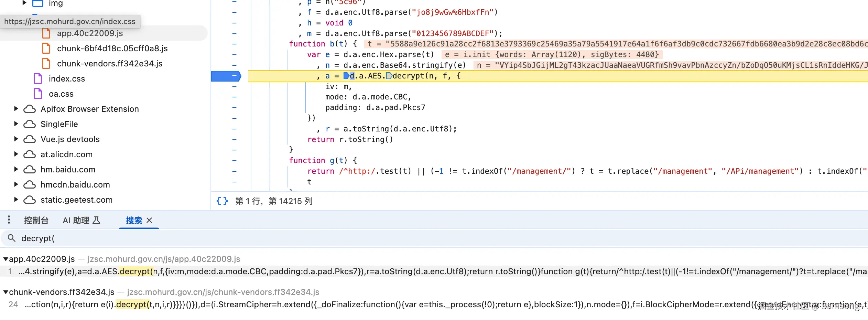Image resolution: width=868 pixels, height=320 pixels.
Task: Close the 搜索 search tab
Action: tap(149, 220)
